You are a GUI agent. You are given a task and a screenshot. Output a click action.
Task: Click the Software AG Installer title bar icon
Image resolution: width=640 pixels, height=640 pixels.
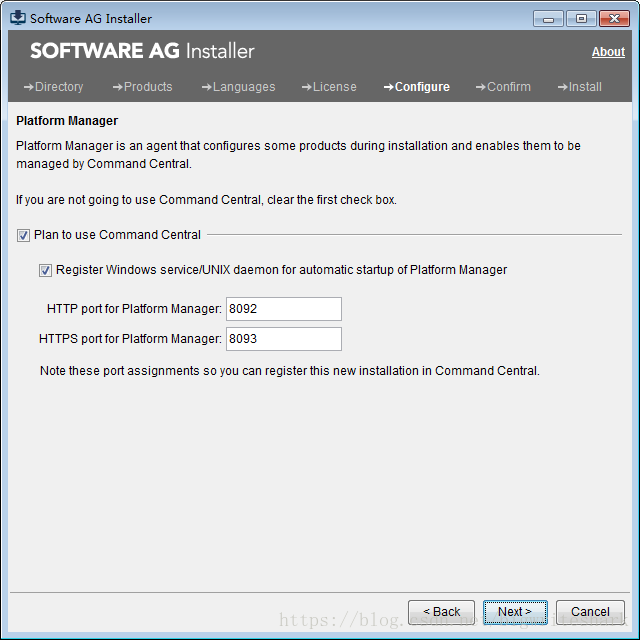[18, 18]
